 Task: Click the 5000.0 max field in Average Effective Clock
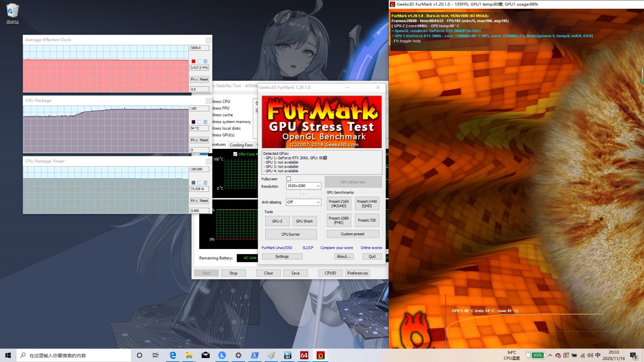point(199,48)
